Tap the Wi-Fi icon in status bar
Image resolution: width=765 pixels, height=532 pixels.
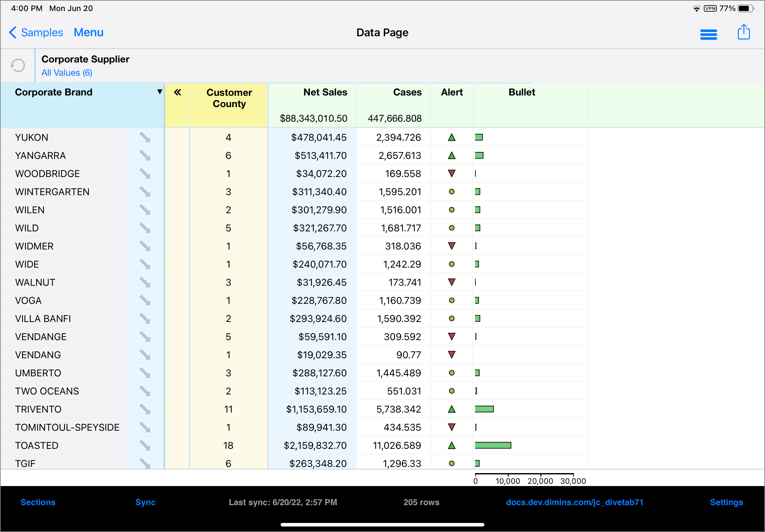(x=696, y=8)
